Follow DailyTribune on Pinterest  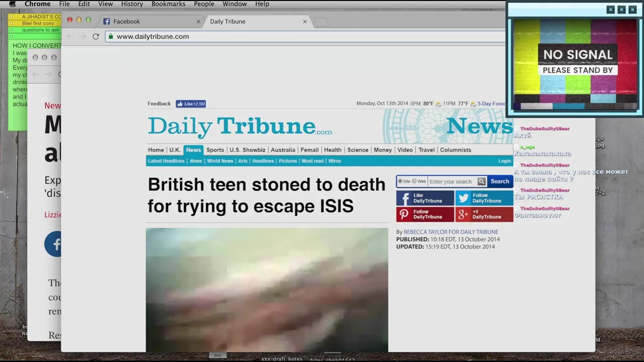pos(425,214)
